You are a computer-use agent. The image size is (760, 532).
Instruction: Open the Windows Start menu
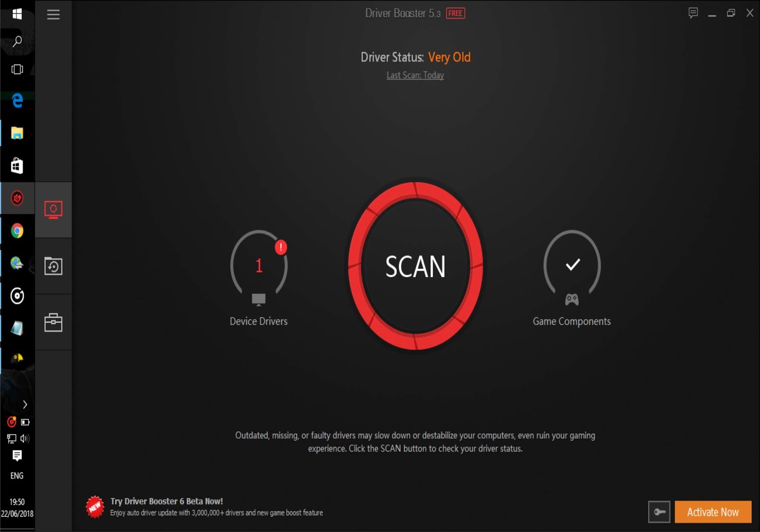click(x=17, y=14)
